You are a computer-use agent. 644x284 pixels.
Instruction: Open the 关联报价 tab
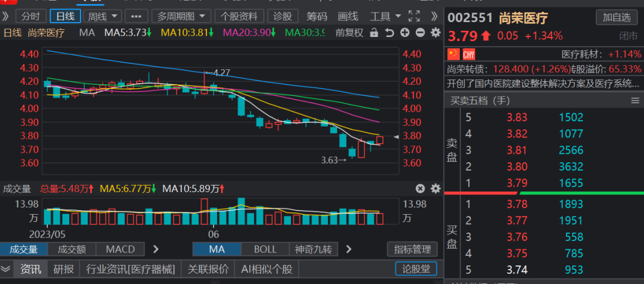pyautogui.click(x=208, y=269)
